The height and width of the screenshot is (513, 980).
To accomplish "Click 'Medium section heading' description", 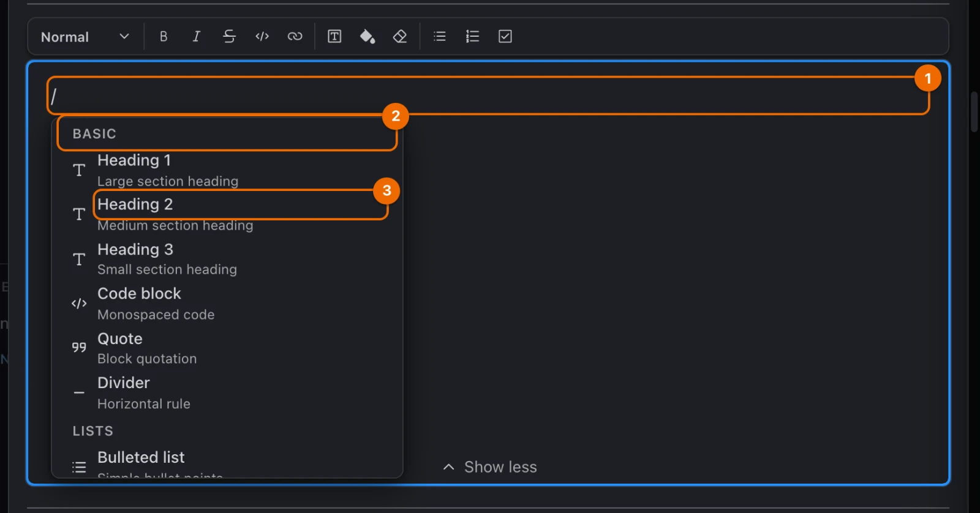I will point(175,225).
